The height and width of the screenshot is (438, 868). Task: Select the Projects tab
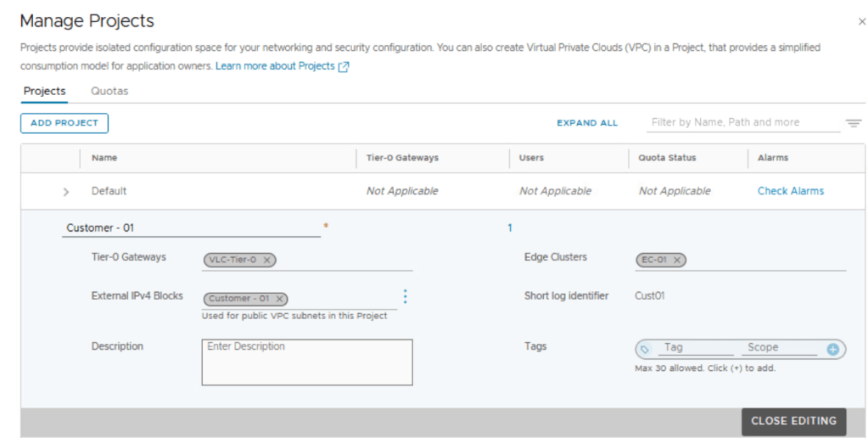point(44,91)
